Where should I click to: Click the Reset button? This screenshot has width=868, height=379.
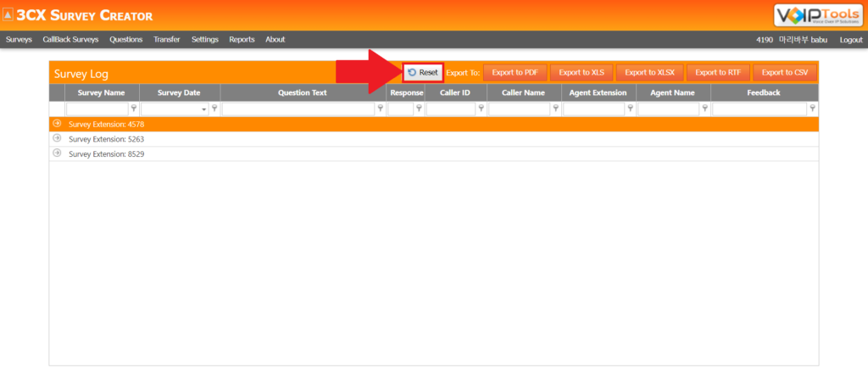tap(423, 73)
